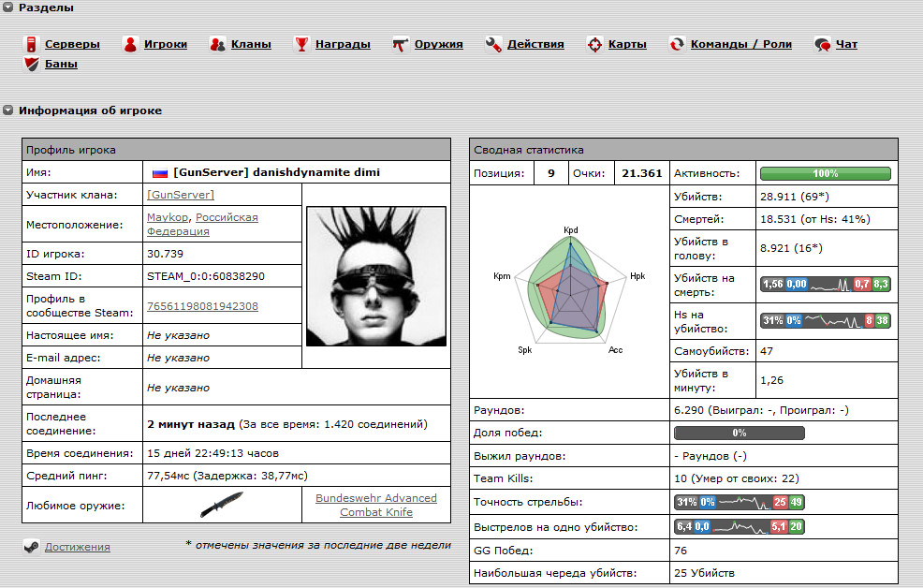Click the Серверы server icon
The height and width of the screenshot is (588, 923).
[x=31, y=44]
